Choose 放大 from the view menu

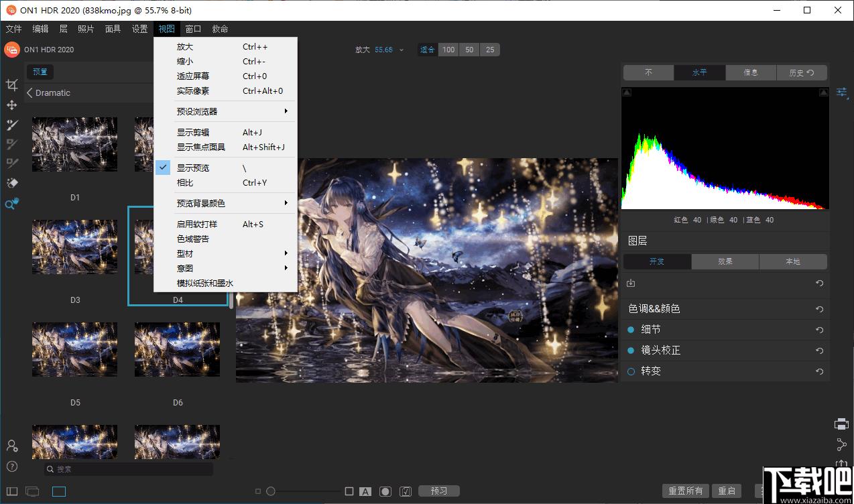[x=225, y=47]
